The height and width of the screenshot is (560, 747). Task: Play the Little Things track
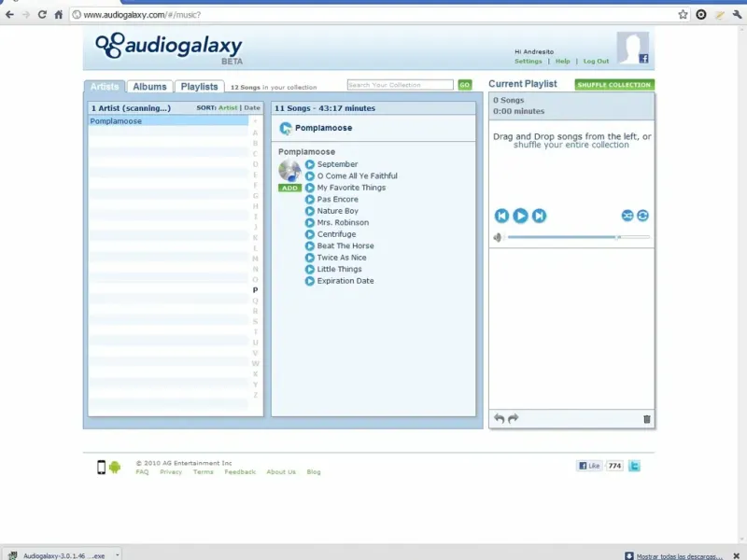click(310, 270)
